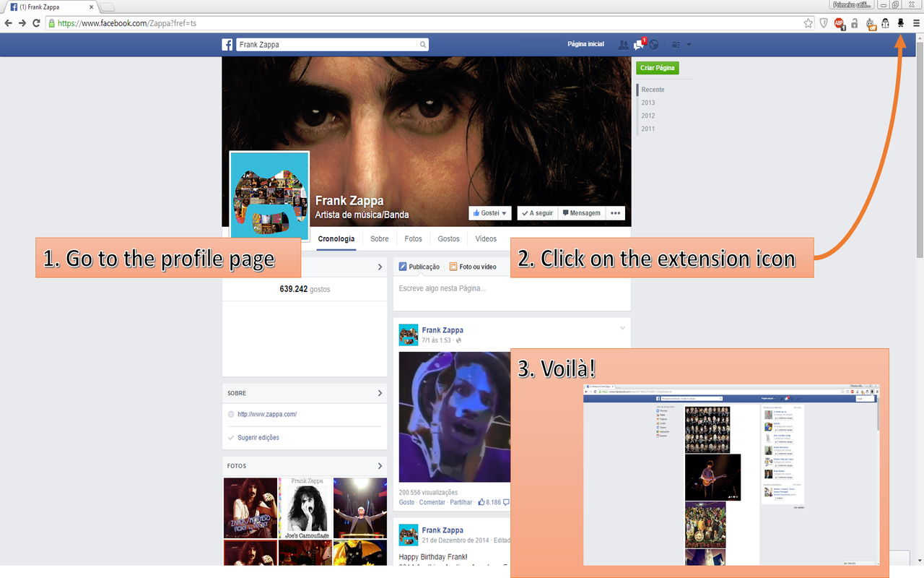This screenshot has height=578, width=924.
Task: Click Gosto under the video post
Action: 406,502
